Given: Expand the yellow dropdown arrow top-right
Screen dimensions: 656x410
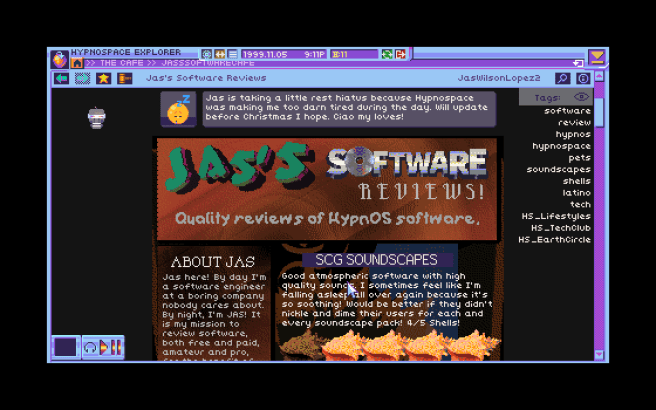Looking at the screenshot, I should (597, 57).
